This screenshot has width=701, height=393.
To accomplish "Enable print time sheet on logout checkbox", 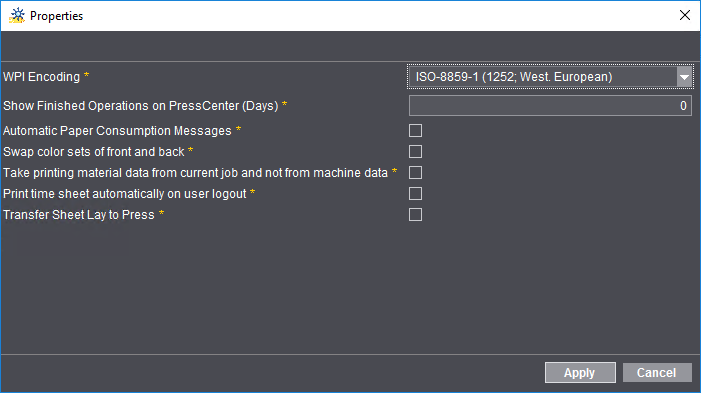I will (x=415, y=194).
